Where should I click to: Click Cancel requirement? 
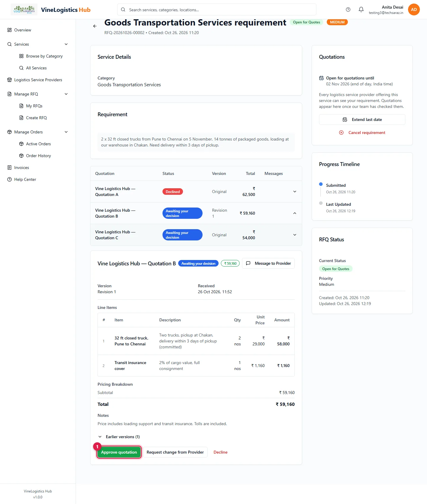coord(362,133)
